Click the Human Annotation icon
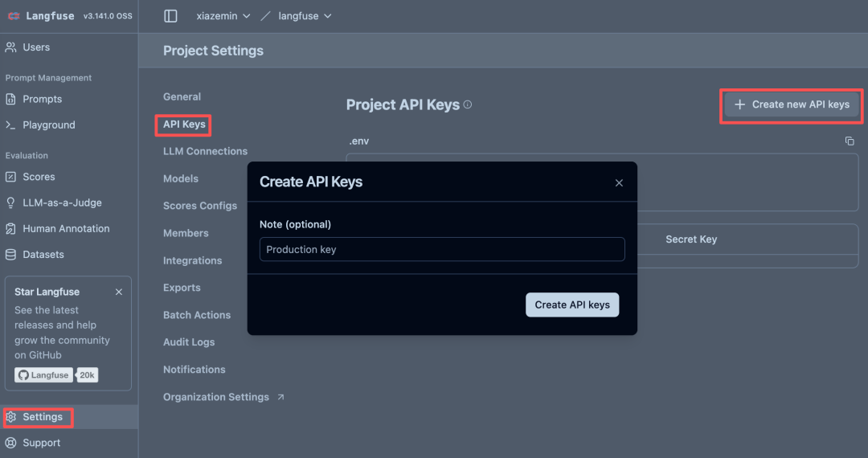 [10, 228]
